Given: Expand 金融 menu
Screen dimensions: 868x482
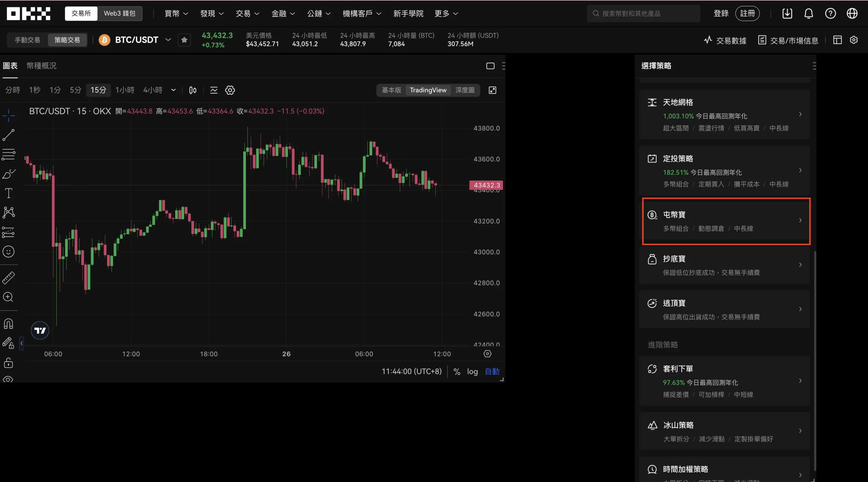Looking at the screenshot, I should point(283,14).
